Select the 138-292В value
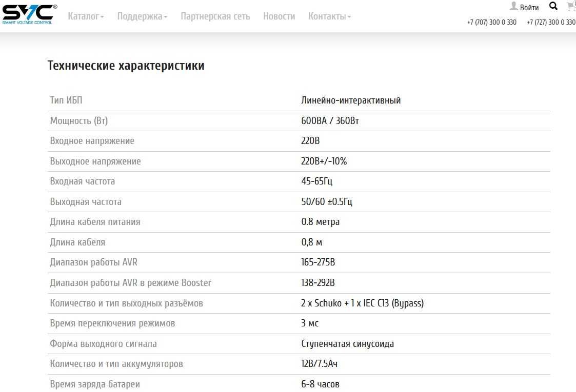Screen dimensions: 576x392 point(318,283)
